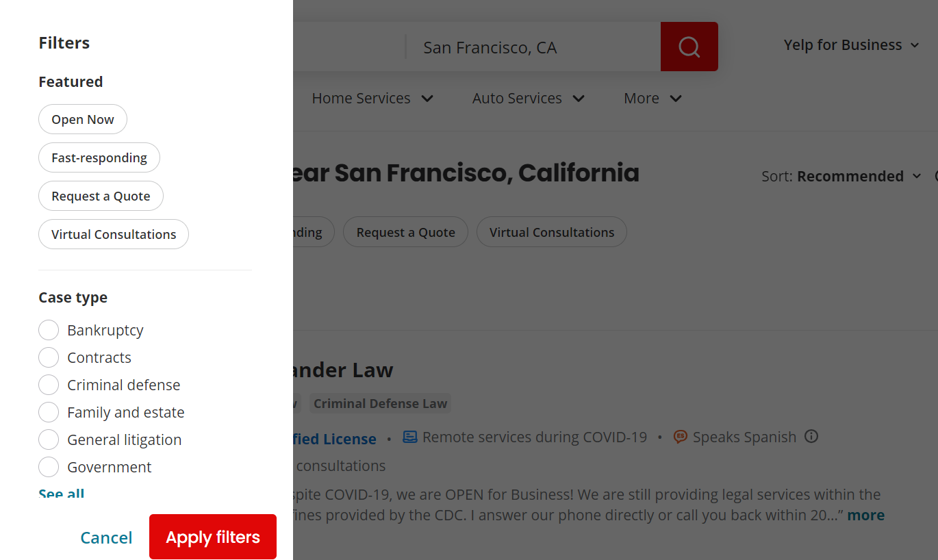This screenshot has height=560, width=938.
Task: Select the Contracts case type
Action: pos(49,357)
